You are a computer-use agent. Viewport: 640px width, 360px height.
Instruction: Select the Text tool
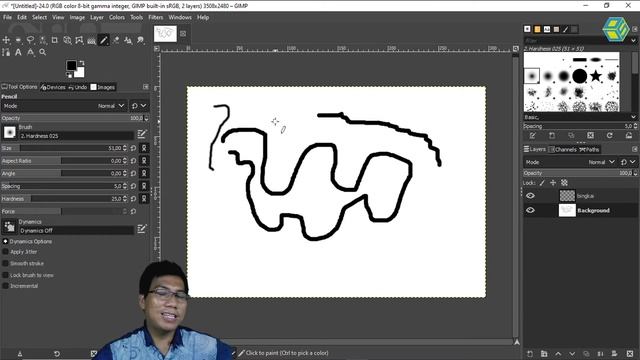pyautogui.click(x=18, y=52)
